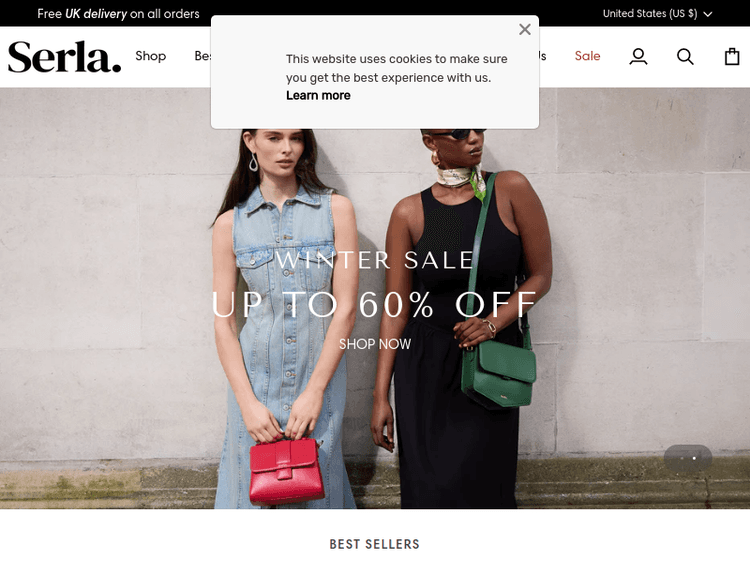Click the Free UK delivery announcement
This screenshot has height=563, width=750.
118,13
